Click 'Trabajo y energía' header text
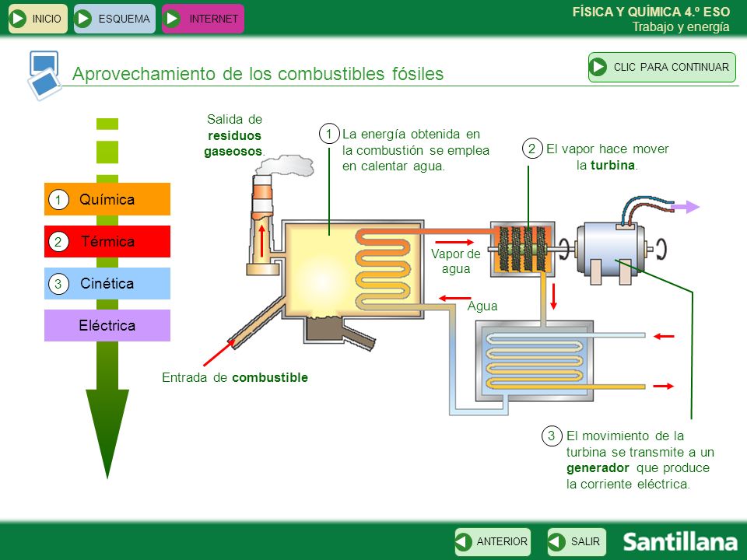 pos(681,26)
